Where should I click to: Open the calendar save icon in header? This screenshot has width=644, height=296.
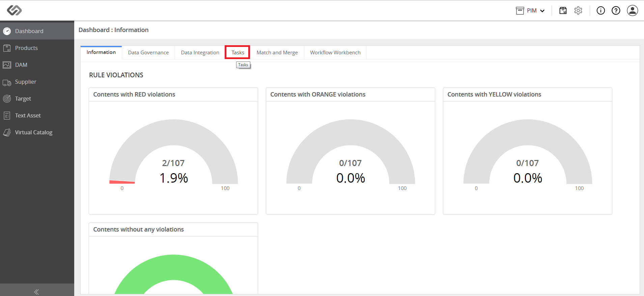pos(563,10)
